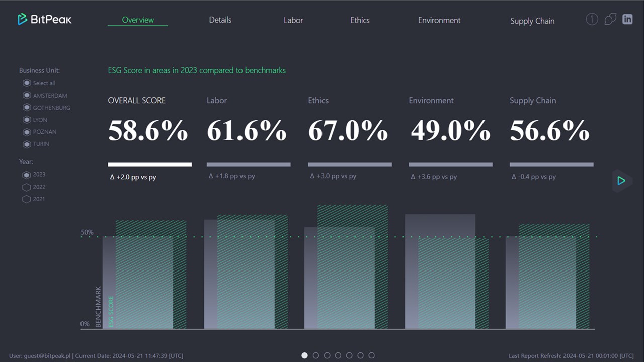
Task: Select year 2022
Action: coord(34,187)
